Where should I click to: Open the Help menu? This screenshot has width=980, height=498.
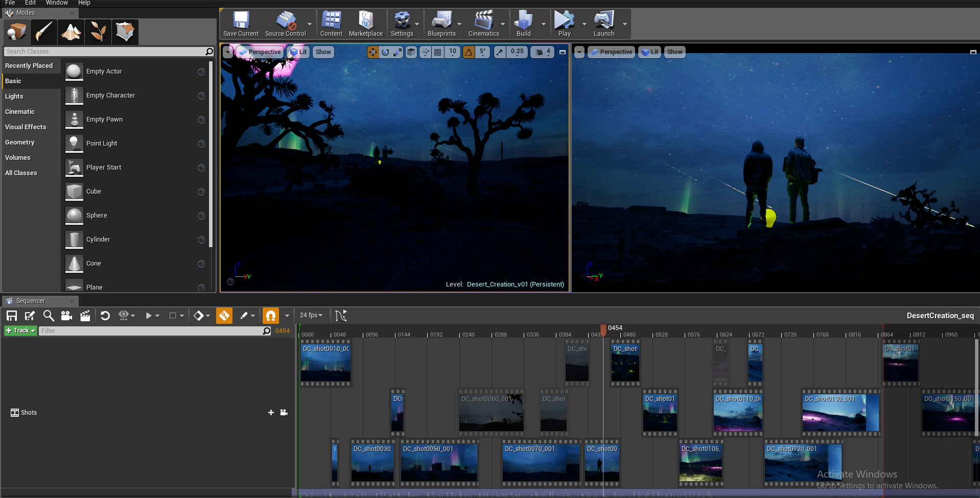84,3
